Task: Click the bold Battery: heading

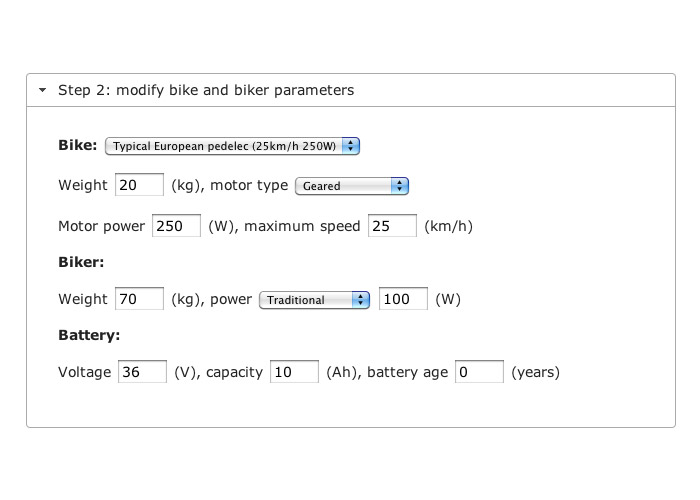Action: (x=89, y=335)
